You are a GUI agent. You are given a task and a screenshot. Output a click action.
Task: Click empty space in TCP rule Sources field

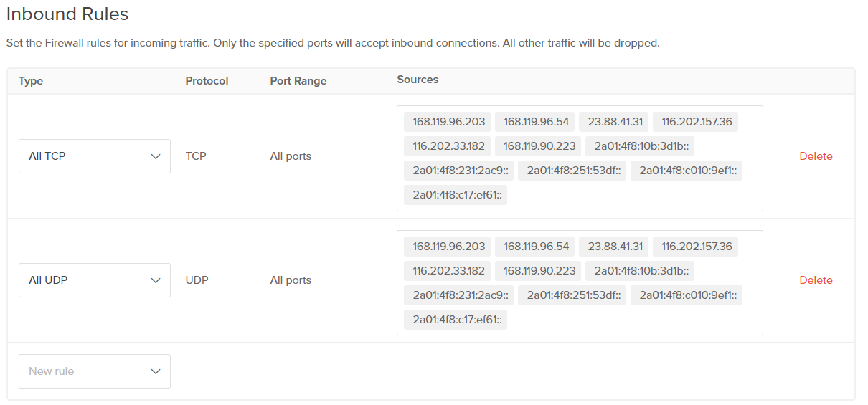[631, 195]
